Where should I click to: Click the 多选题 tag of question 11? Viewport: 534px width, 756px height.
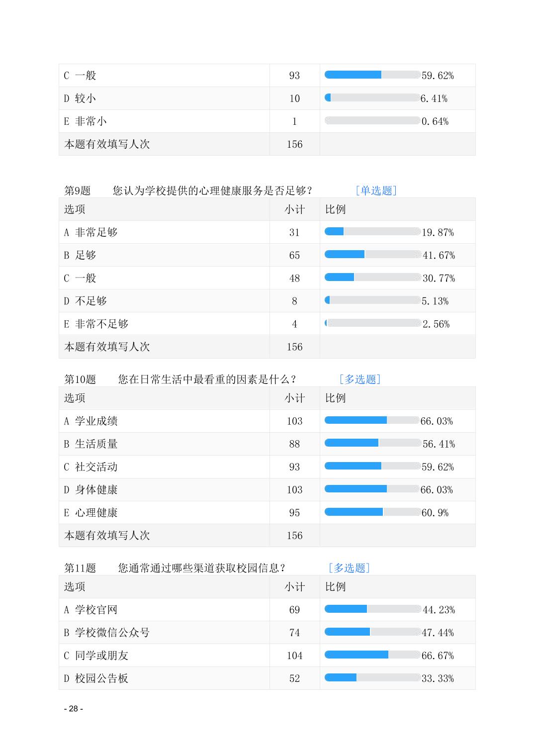click(349, 568)
